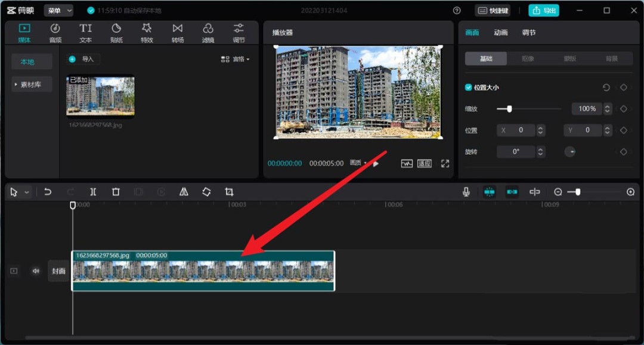This screenshot has height=345, width=644.
Task: Rotate the clip with the rotate icon
Action: coord(206,191)
